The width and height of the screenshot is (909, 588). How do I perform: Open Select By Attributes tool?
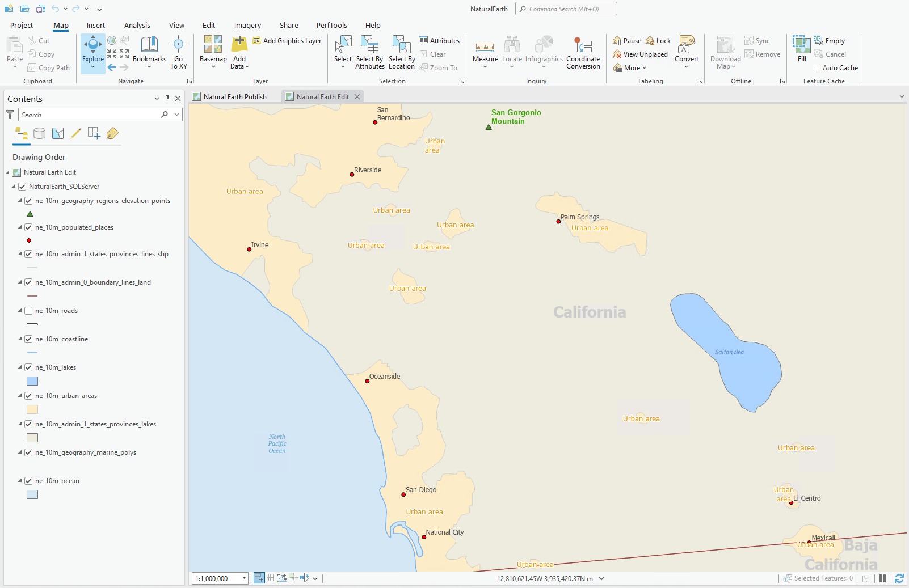370,52
